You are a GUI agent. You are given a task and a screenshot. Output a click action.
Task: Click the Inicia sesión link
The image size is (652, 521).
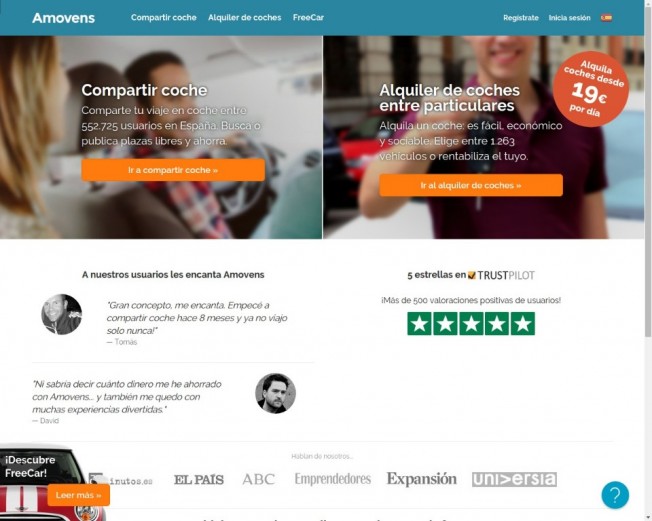569,18
